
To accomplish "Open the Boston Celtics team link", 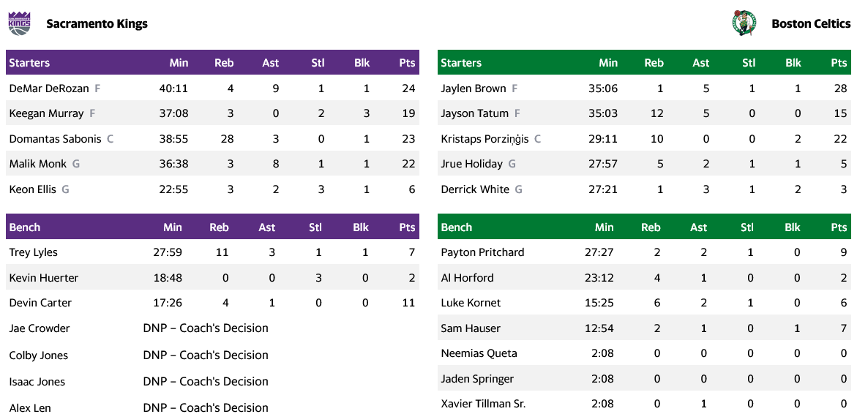I will click(811, 23).
